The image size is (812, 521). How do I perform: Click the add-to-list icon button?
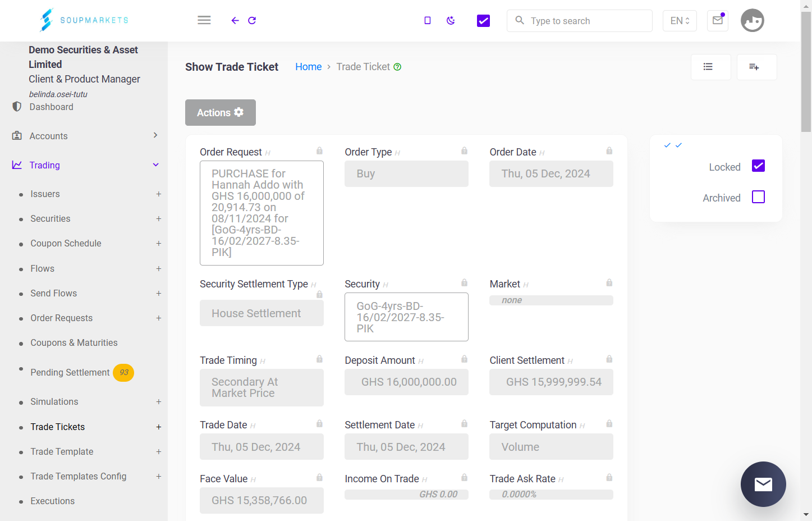(757, 67)
